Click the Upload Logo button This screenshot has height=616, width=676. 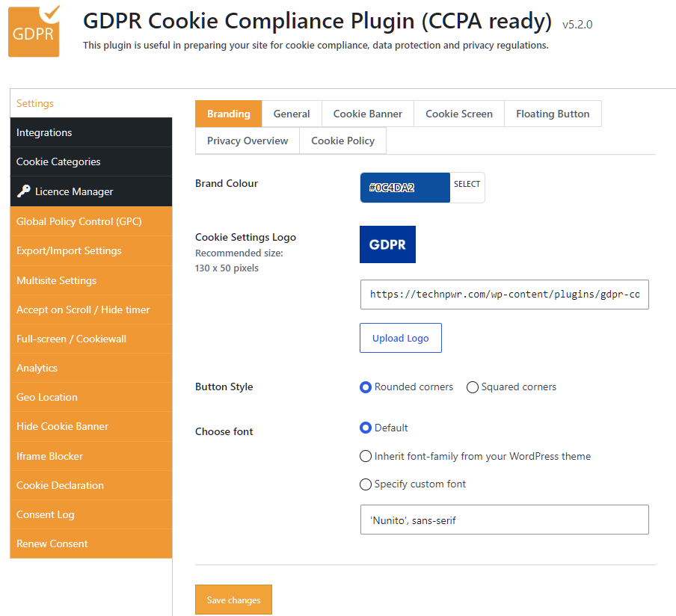point(401,338)
